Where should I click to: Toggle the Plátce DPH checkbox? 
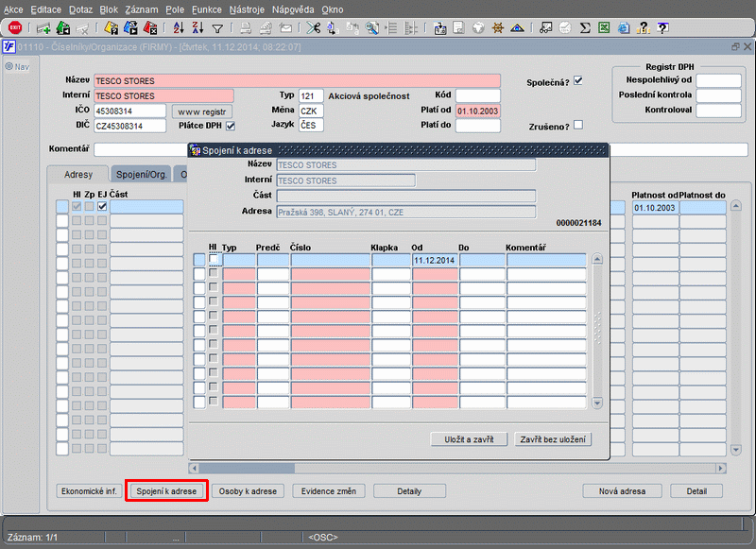[231, 126]
